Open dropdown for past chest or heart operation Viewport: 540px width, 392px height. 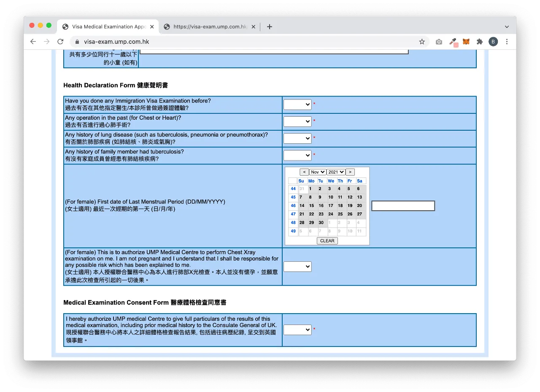point(297,121)
